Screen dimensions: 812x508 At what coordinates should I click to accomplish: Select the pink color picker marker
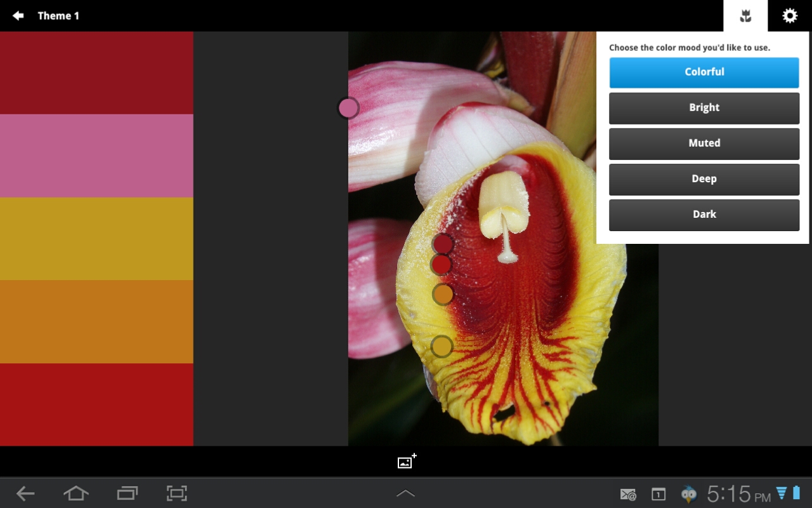[348, 108]
